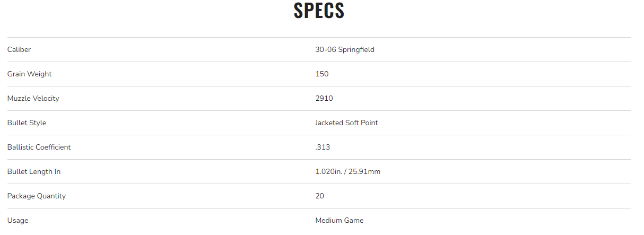Click the Bullet Length In label
The width and height of the screenshot is (644, 235).
[34, 171]
